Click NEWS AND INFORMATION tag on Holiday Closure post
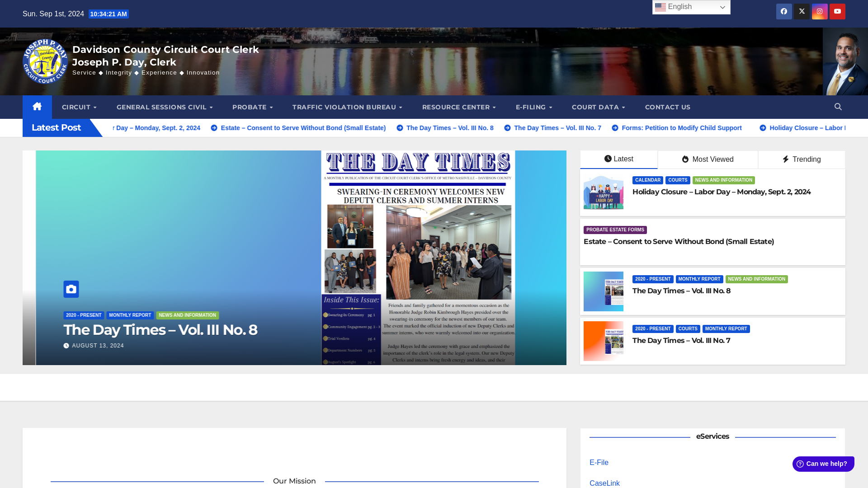868x488 pixels. [x=724, y=180]
